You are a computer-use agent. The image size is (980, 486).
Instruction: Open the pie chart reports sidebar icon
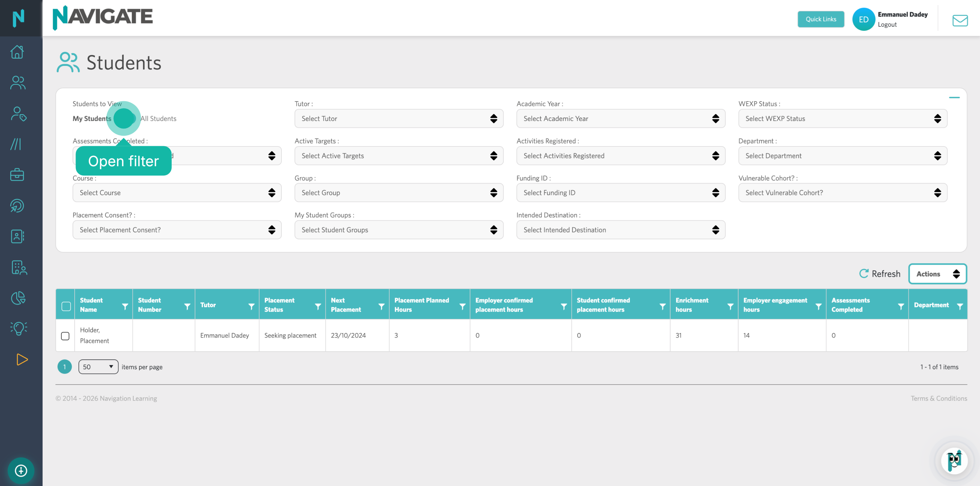click(x=18, y=298)
